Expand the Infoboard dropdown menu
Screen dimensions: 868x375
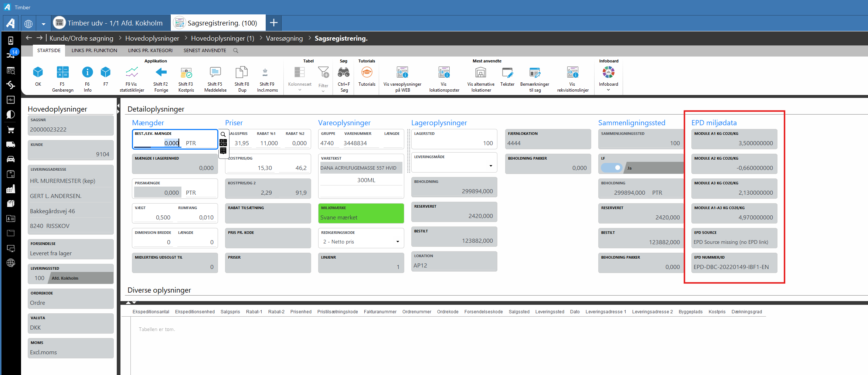click(608, 90)
